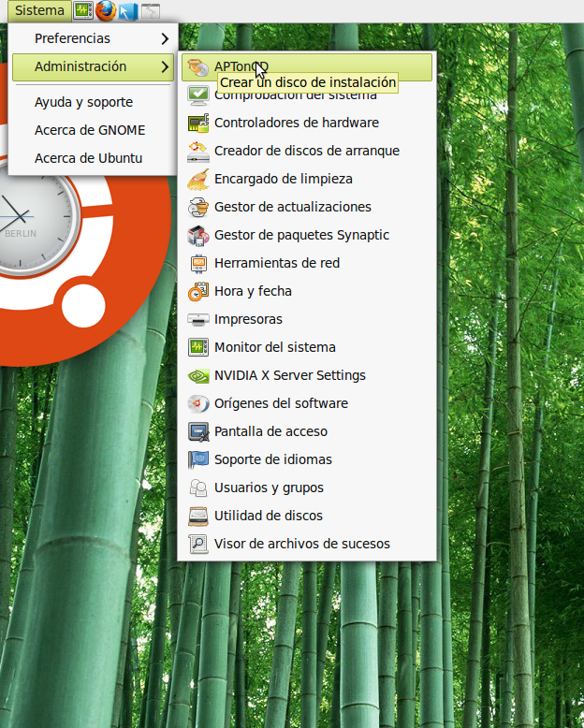This screenshot has height=728, width=584.
Task: Open Creador de discos de arranque entry
Action: coord(306,151)
